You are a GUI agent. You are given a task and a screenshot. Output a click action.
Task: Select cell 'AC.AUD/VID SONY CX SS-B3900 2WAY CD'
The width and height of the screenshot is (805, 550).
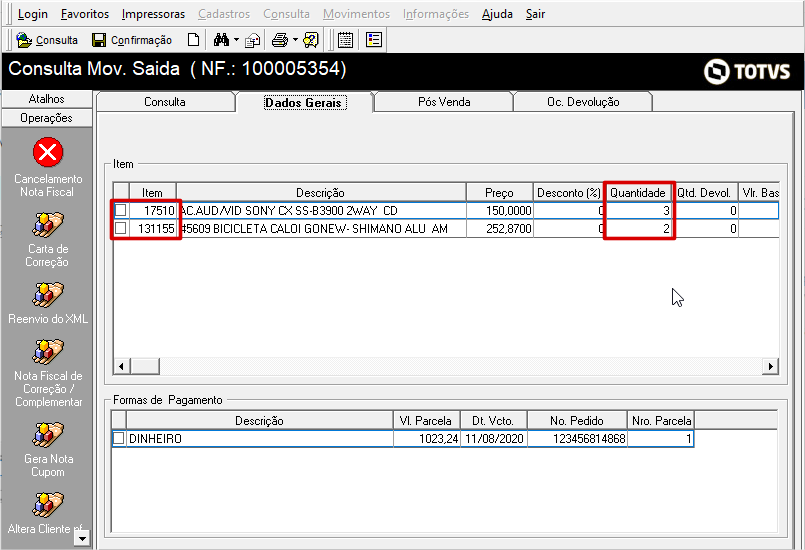coord(321,211)
